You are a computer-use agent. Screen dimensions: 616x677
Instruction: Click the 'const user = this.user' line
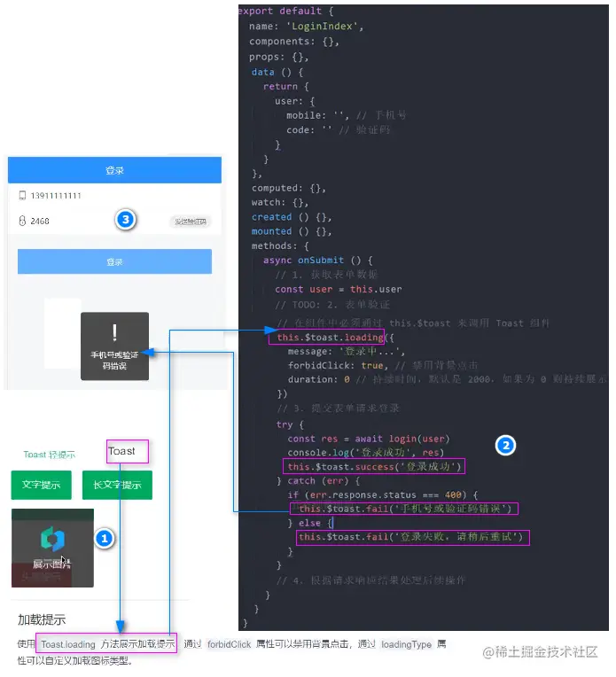(339, 289)
